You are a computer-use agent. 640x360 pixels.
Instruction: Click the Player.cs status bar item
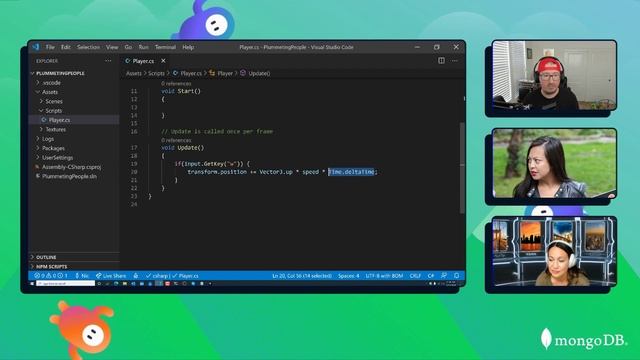pos(185,276)
